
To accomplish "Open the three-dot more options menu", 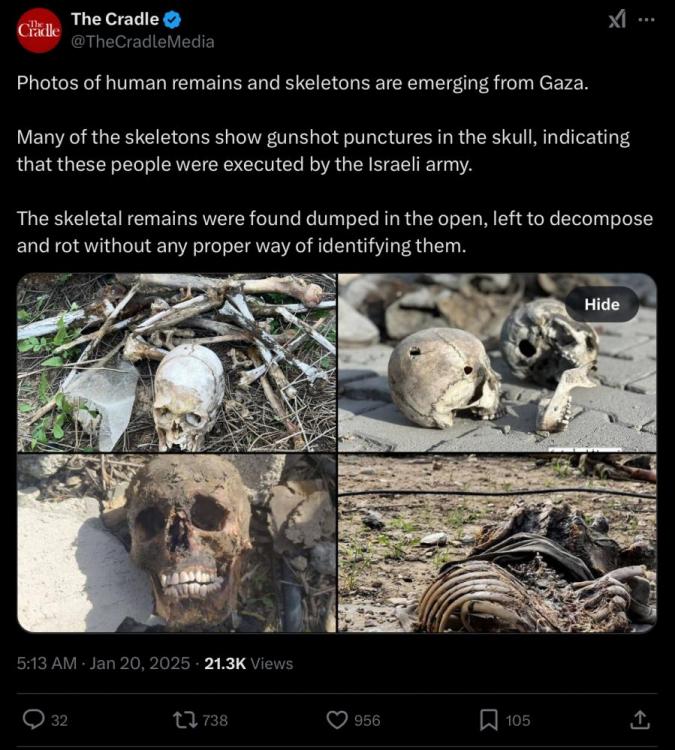I will tap(646, 20).
